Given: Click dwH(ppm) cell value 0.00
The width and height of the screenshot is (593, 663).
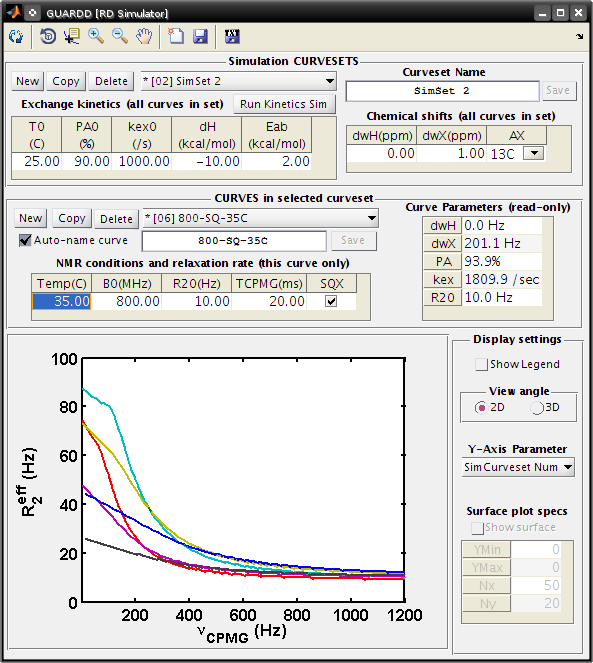Looking at the screenshot, I should coord(382,153).
